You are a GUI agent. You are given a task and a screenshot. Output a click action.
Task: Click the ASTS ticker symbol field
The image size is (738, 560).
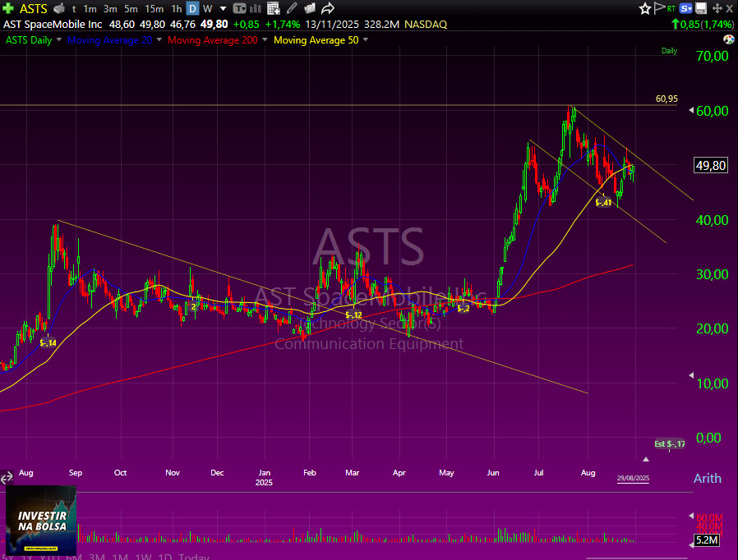(x=34, y=9)
